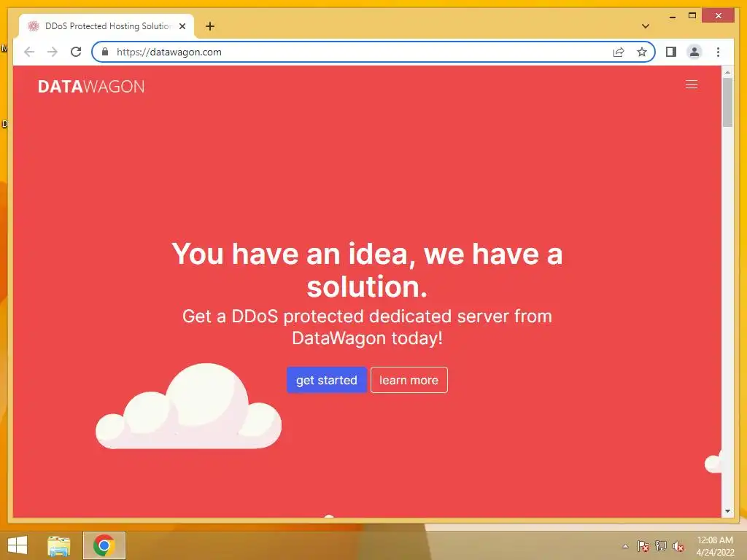Expand the tab search dropdown arrow
Viewport: 747px width, 560px height.
(645, 26)
